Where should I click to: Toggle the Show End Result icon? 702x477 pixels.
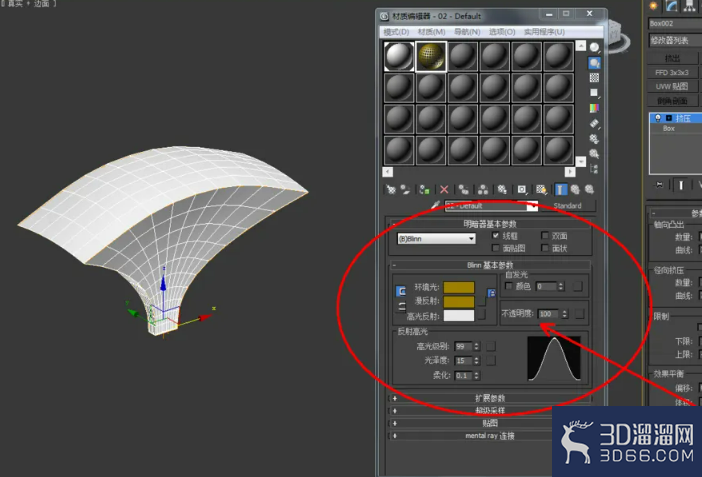(561, 189)
